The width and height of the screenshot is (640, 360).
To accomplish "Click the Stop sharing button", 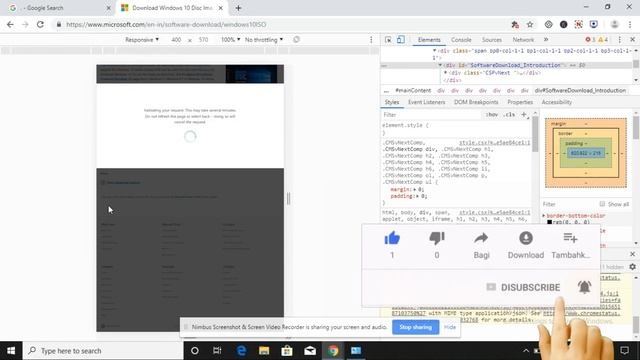I will (416, 327).
